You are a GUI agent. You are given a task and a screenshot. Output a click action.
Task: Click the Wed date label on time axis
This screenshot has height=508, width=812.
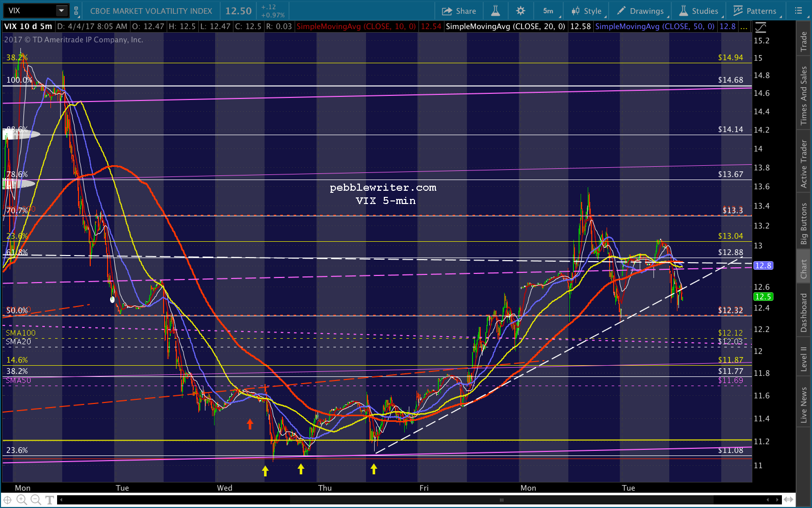pyautogui.click(x=225, y=488)
